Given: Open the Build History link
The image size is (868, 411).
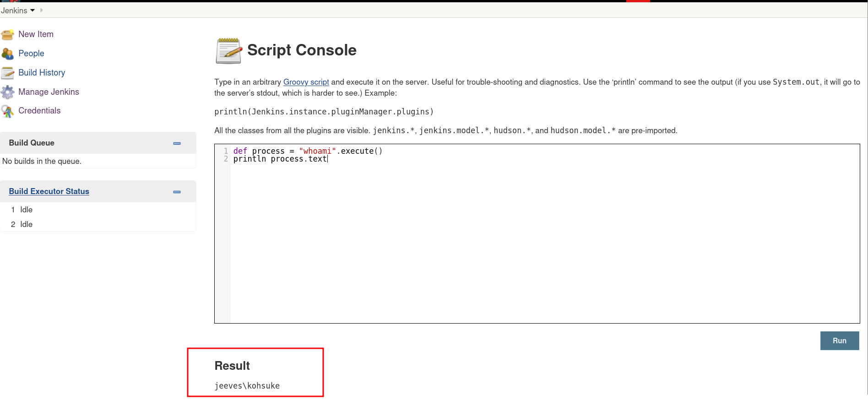Looking at the screenshot, I should (42, 73).
